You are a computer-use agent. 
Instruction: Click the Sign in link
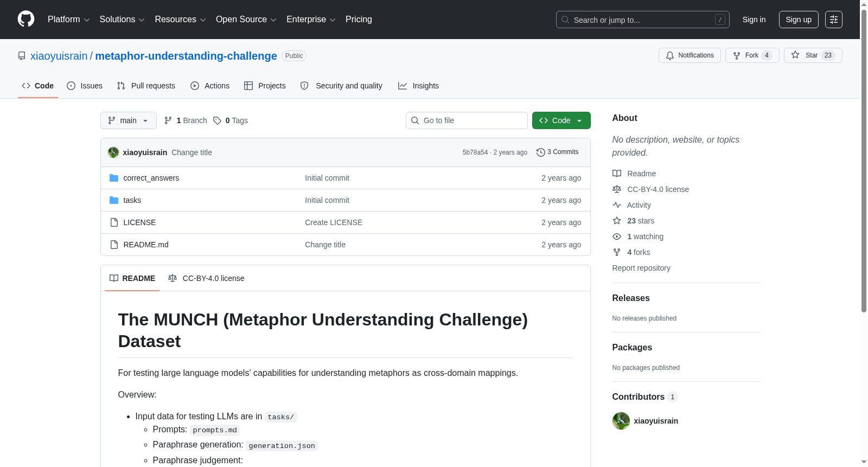click(x=754, y=20)
